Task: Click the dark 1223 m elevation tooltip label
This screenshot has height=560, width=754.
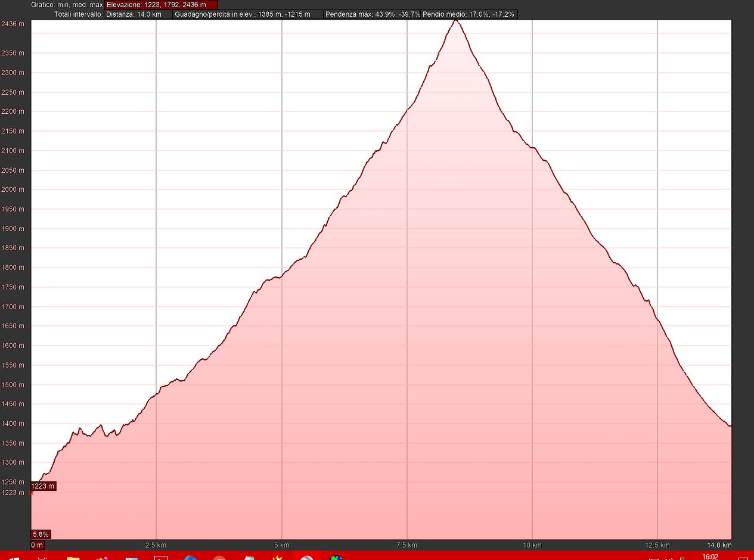Action: pos(43,486)
